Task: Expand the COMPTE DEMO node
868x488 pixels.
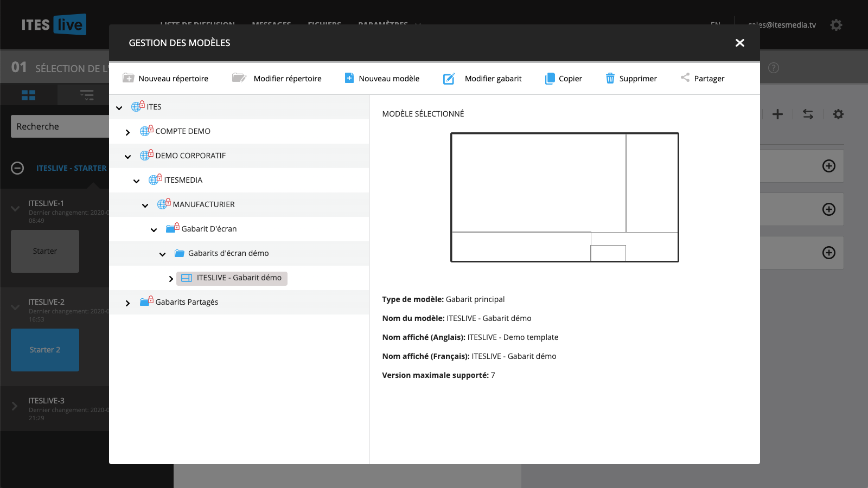Action: (x=128, y=132)
